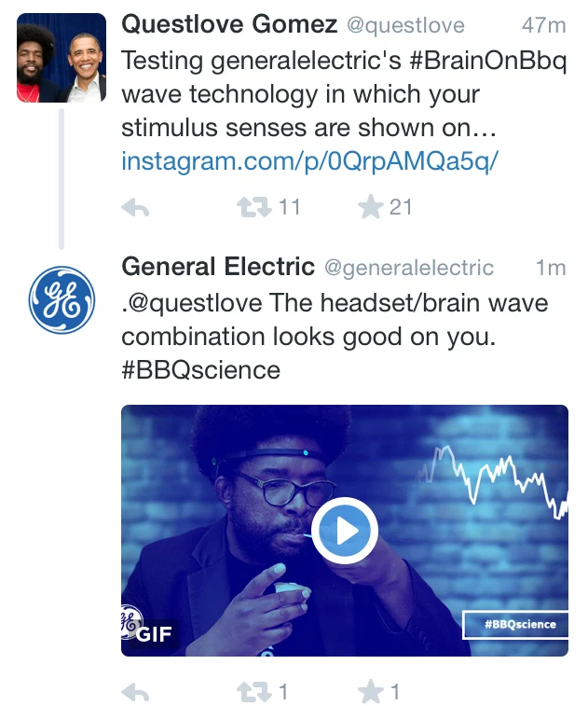Retweet Questlove's BrainOnBbq tweet
The height and width of the screenshot is (706, 588).
coord(252,207)
